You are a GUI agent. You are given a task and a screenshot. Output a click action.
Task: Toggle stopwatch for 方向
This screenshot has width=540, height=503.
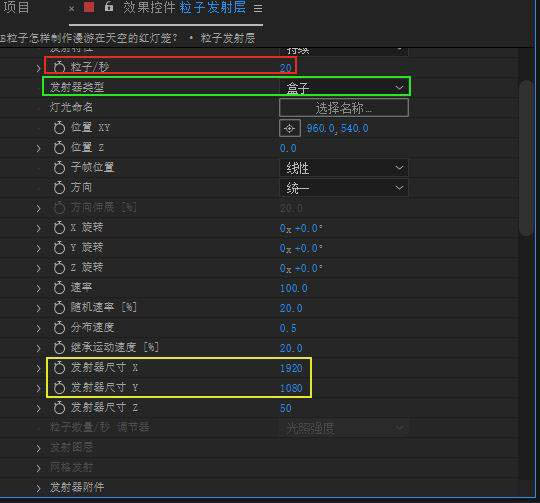pyautogui.click(x=59, y=188)
